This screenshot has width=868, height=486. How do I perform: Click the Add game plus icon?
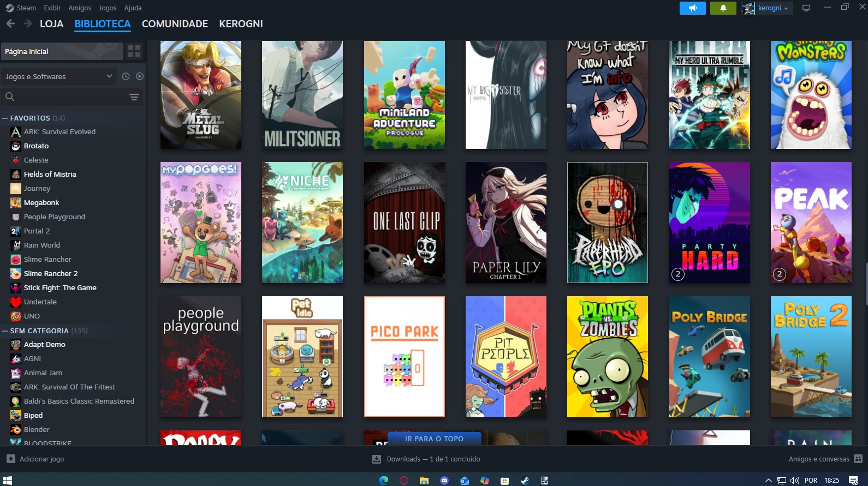[x=11, y=459]
